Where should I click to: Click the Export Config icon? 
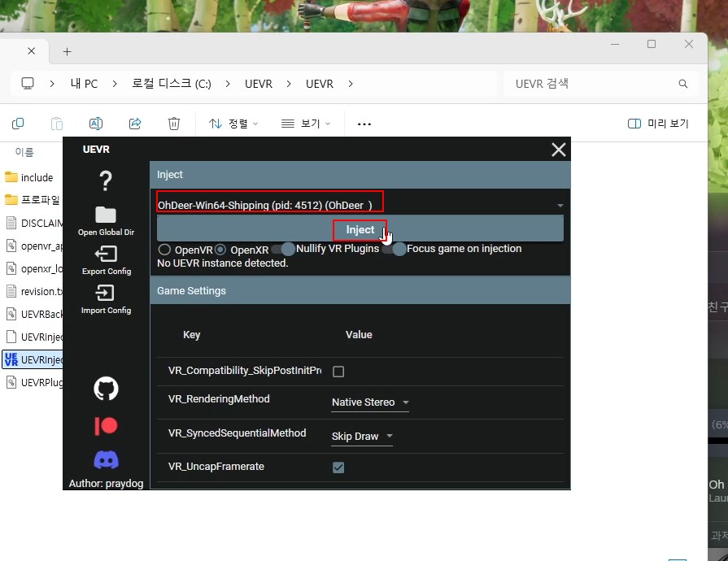106,254
